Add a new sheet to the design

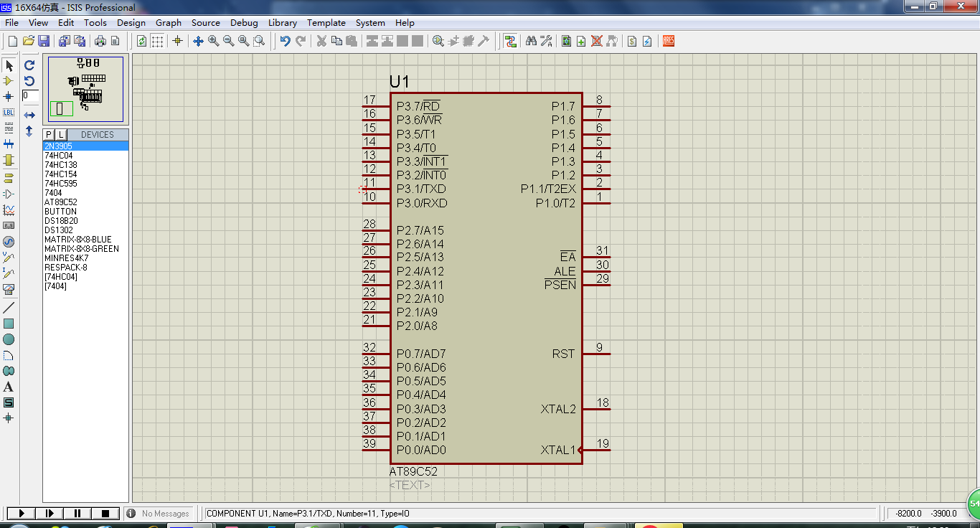581,41
